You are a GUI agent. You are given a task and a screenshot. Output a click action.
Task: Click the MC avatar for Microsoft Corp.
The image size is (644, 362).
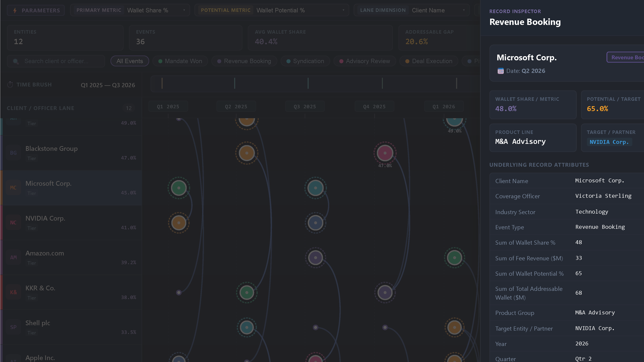point(13,188)
